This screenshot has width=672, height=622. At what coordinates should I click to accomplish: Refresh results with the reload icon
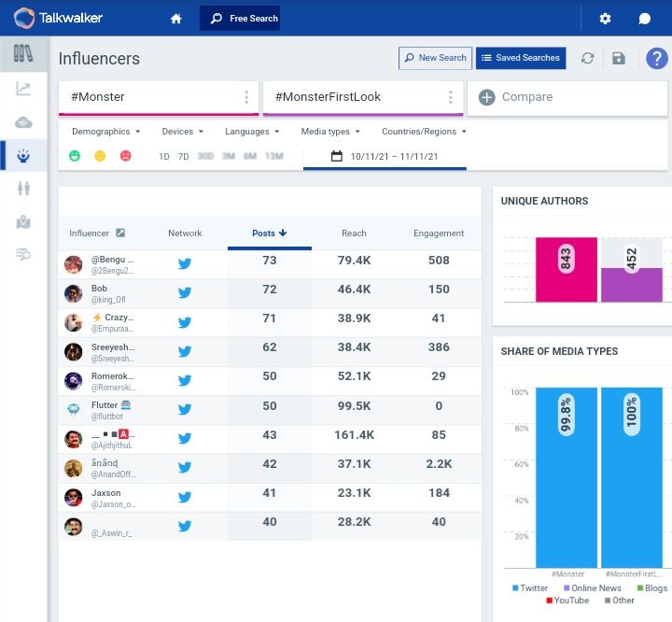(587, 58)
